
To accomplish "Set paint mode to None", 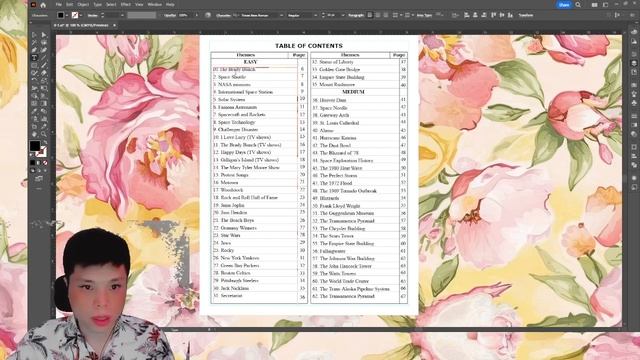I will click(x=45, y=162).
